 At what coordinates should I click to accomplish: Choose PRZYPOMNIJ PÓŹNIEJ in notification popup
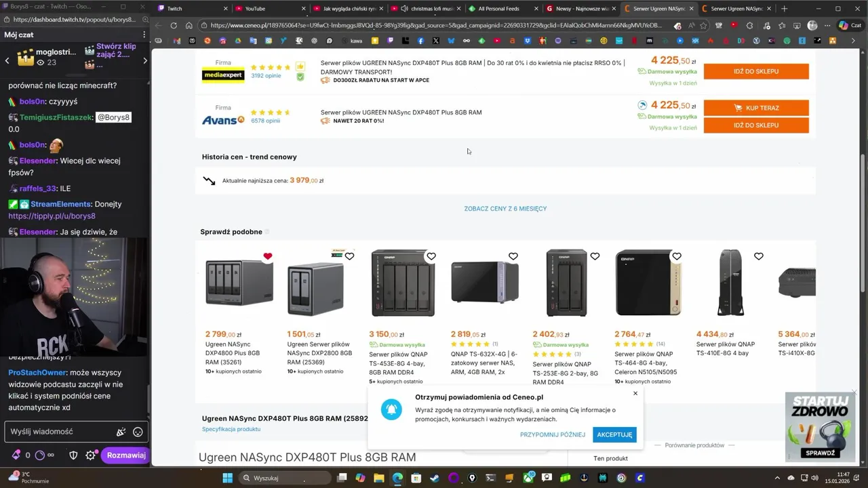(x=553, y=434)
